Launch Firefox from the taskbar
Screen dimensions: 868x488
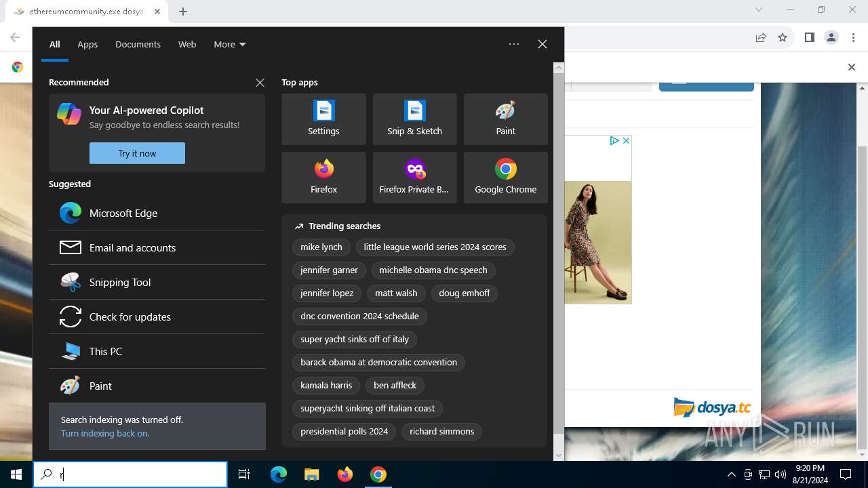click(345, 474)
